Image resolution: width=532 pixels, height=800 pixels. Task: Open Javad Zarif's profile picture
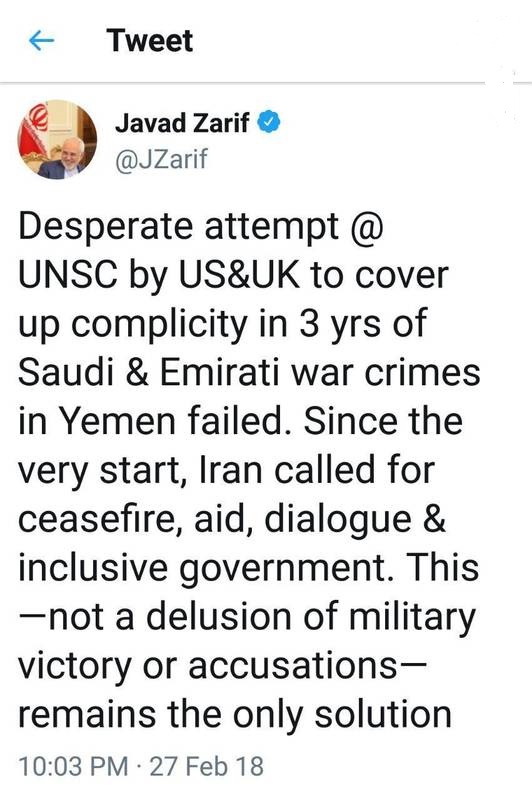click(x=57, y=140)
